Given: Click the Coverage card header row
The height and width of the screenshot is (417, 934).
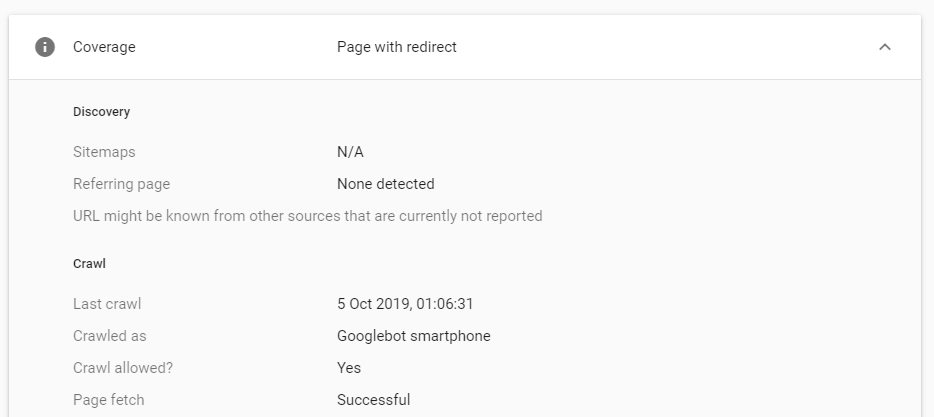Looking at the screenshot, I should [465, 47].
